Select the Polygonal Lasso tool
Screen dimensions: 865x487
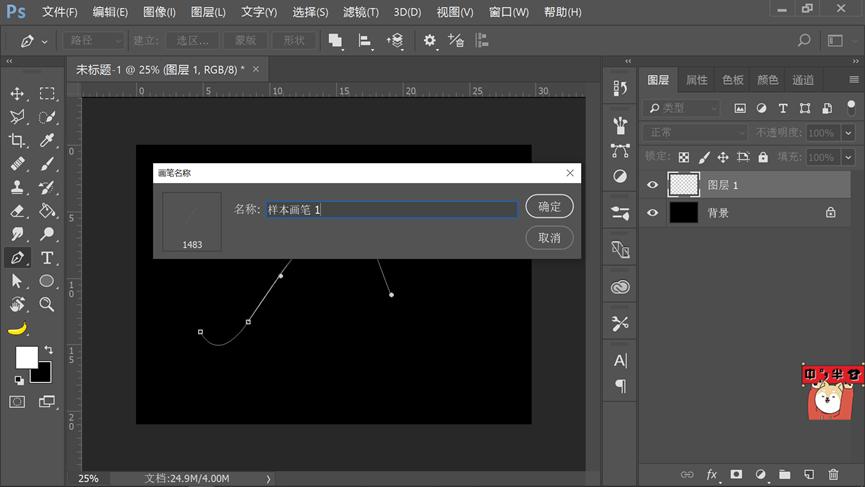[17, 117]
